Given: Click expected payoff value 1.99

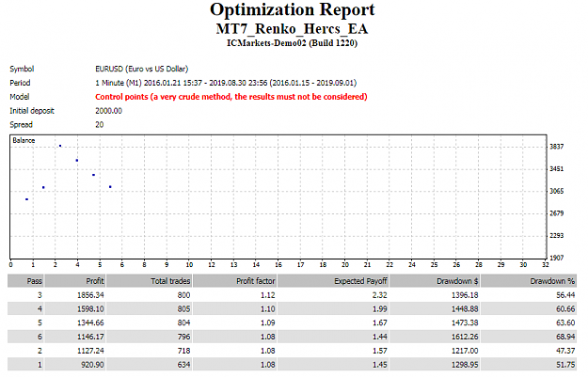Looking at the screenshot, I should [379, 309].
